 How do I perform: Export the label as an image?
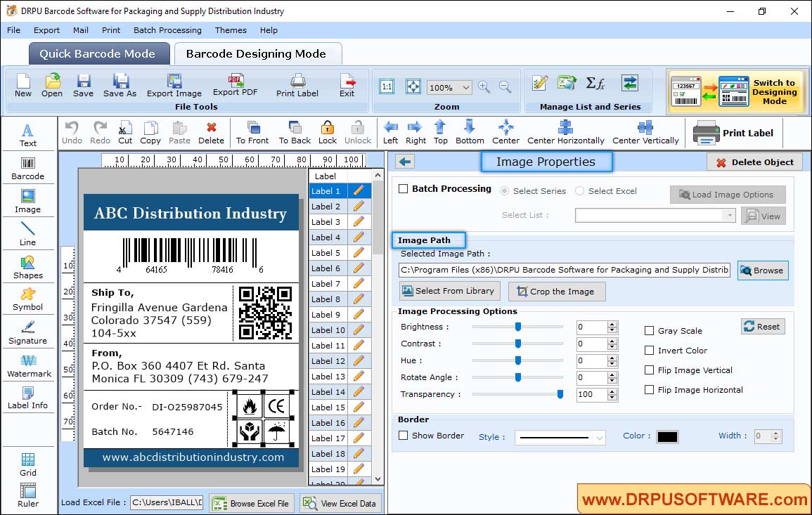point(174,86)
